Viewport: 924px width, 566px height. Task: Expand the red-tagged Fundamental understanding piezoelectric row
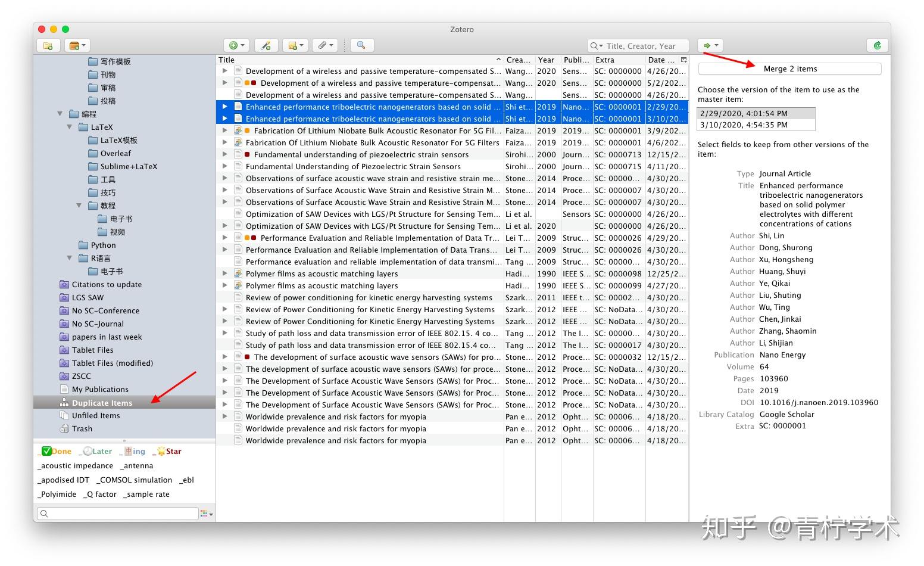[x=225, y=154]
